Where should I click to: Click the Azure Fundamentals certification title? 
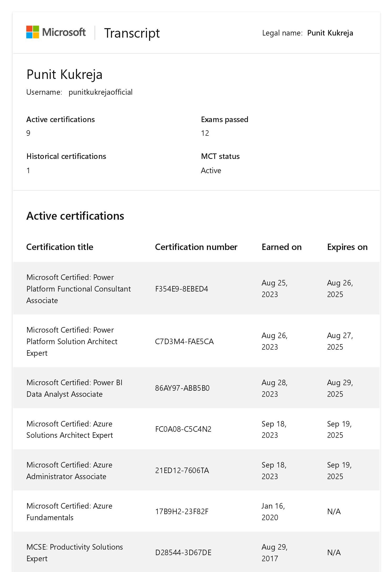(69, 511)
